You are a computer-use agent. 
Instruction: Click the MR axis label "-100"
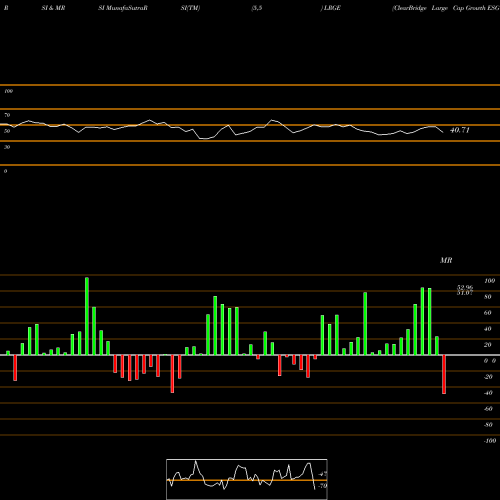click(x=490, y=441)
